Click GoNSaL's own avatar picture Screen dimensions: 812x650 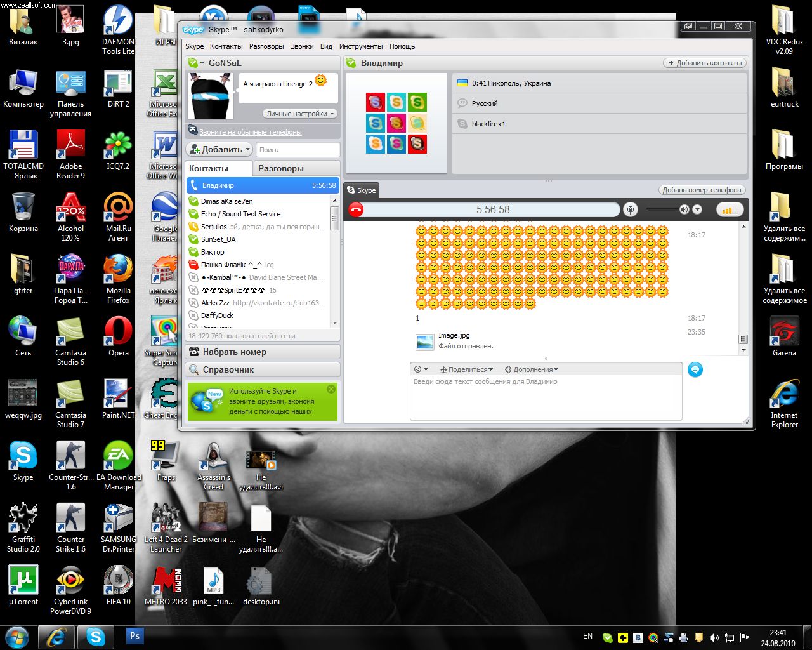tap(211, 96)
